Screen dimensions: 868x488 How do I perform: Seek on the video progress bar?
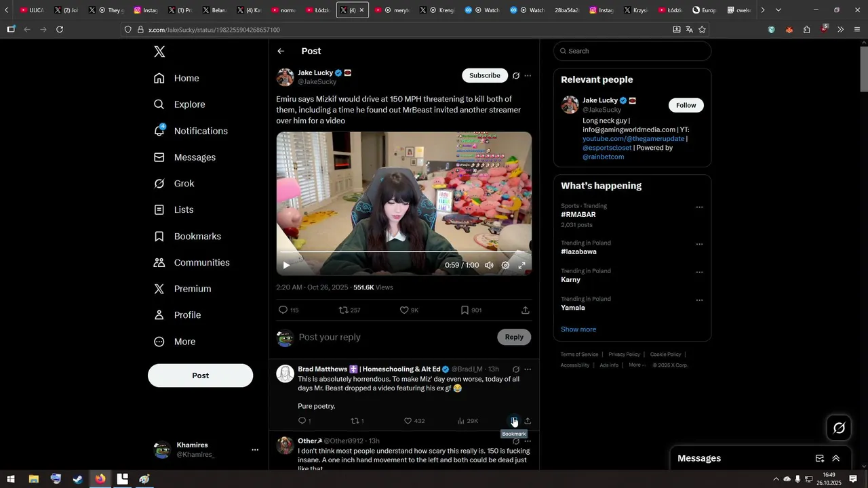[403, 252]
